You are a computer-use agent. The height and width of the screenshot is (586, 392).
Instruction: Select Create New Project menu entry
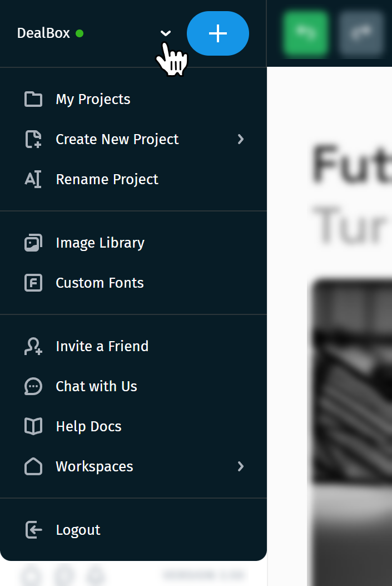click(133, 139)
